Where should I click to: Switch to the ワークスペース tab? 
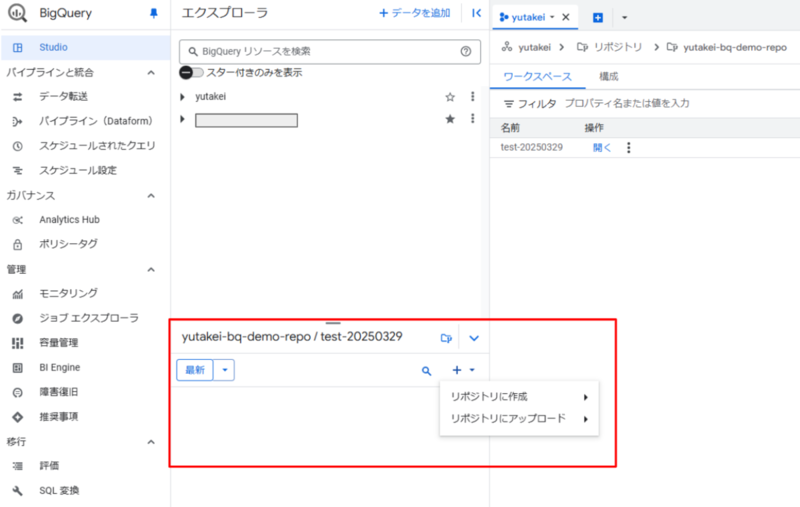pos(537,77)
